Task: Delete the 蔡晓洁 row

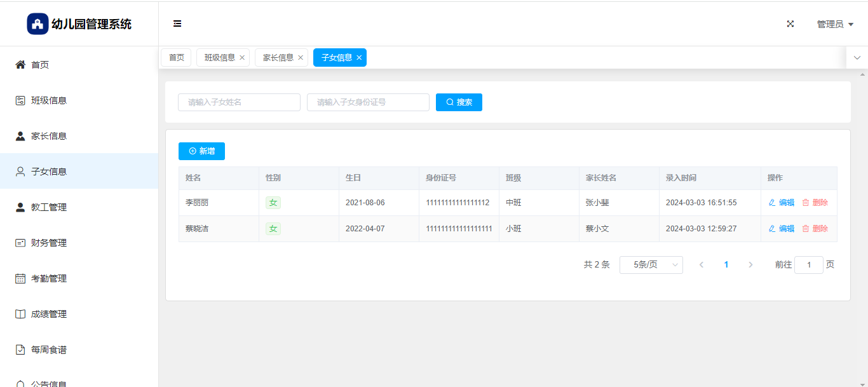Action: [815, 229]
